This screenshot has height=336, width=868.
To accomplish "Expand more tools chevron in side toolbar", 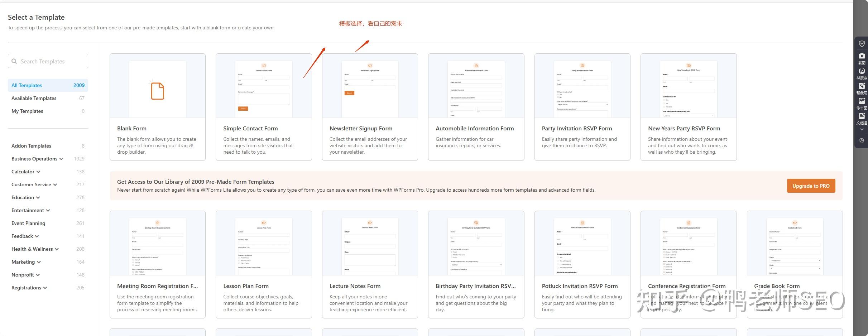I will 862,129.
